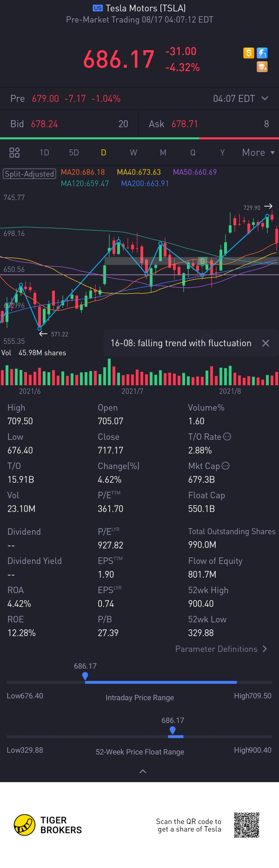Select the Q quarterly chart tab
The image size is (279, 868).
(x=193, y=153)
